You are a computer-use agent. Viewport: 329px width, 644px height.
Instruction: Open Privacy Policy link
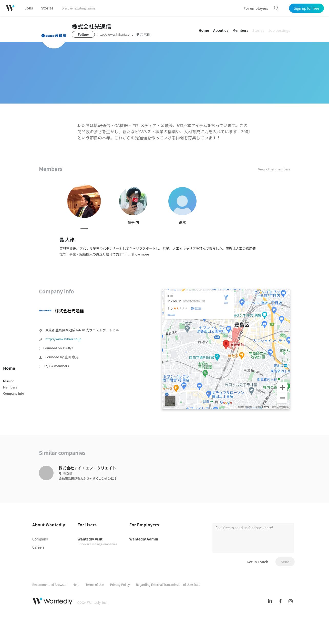pyautogui.click(x=120, y=585)
